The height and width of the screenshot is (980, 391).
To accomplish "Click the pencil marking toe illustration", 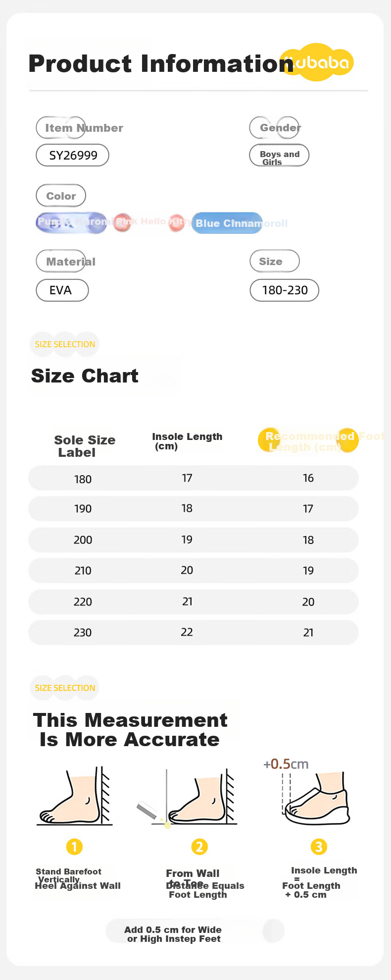I will pyautogui.click(x=187, y=798).
